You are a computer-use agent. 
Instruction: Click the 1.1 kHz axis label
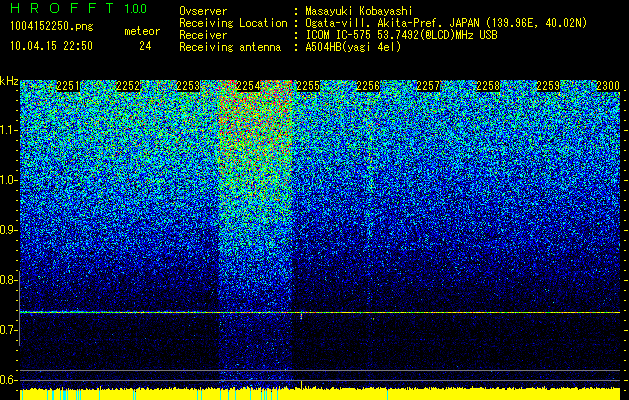coord(8,130)
